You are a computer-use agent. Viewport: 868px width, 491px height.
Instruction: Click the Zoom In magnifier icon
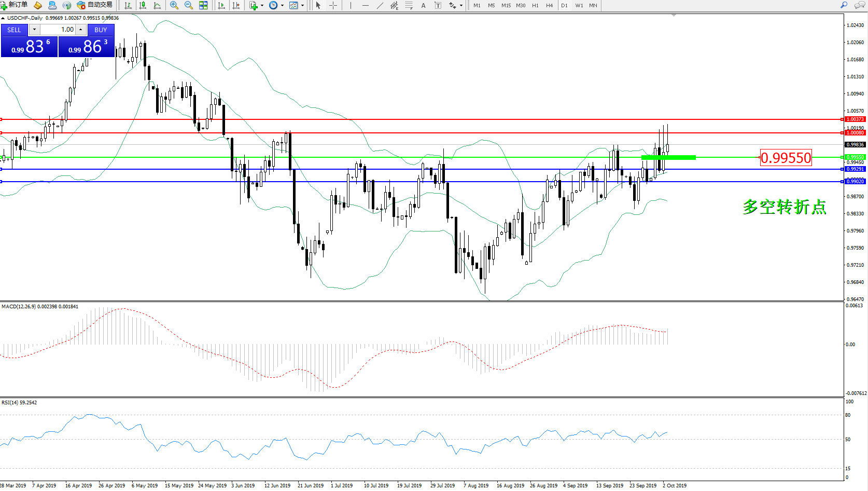point(174,5)
